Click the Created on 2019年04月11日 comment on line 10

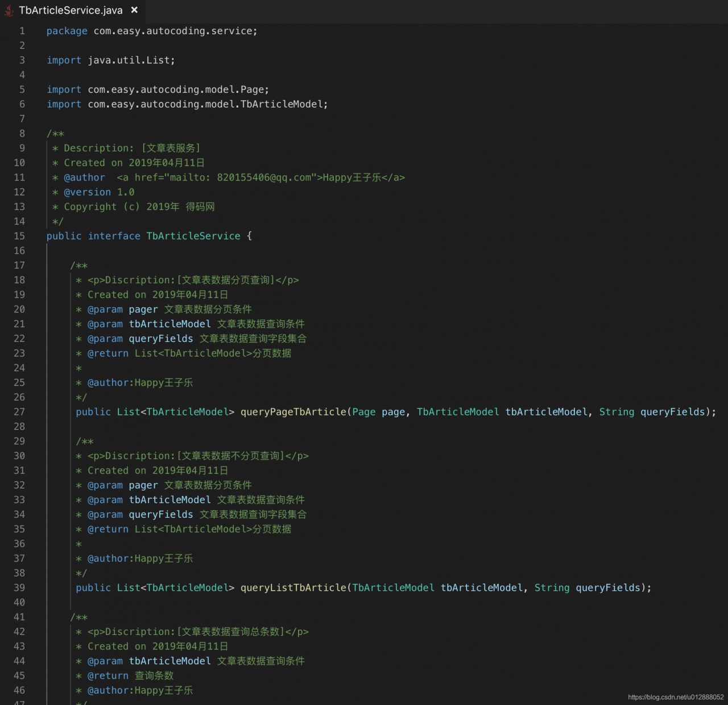(129, 163)
